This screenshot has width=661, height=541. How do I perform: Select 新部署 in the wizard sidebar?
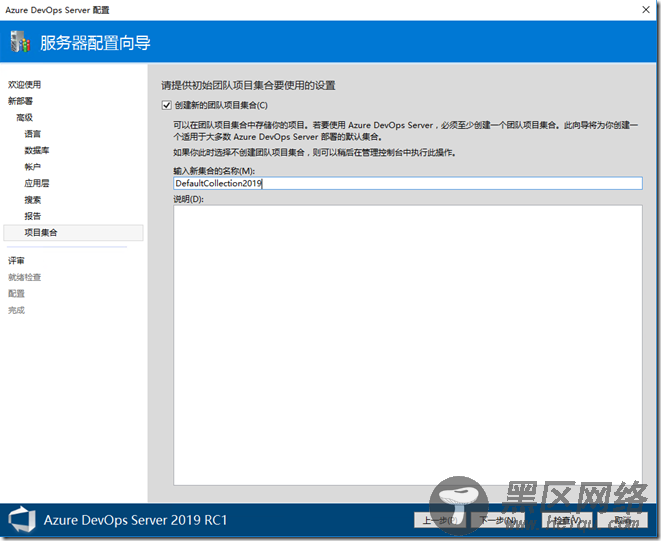(x=20, y=101)
